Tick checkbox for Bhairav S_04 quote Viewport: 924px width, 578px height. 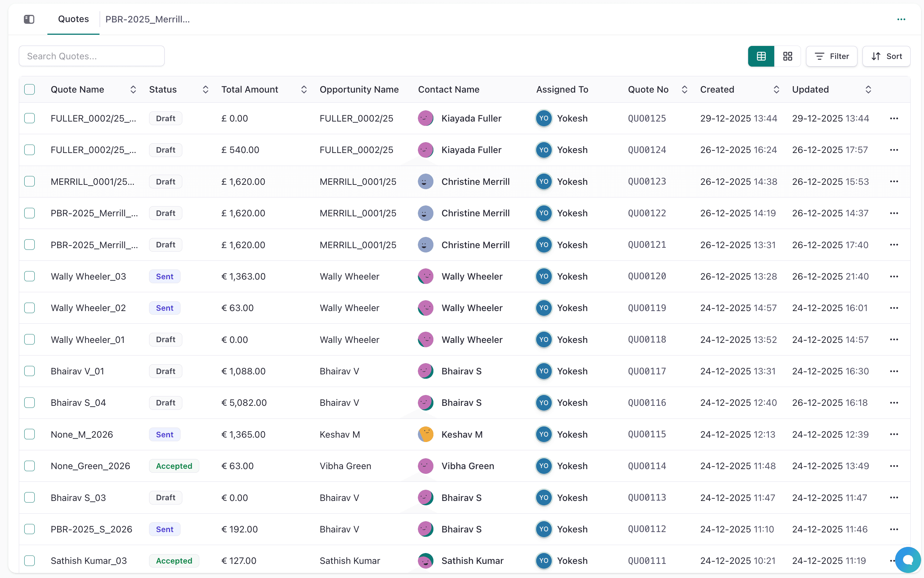point(29,403)
